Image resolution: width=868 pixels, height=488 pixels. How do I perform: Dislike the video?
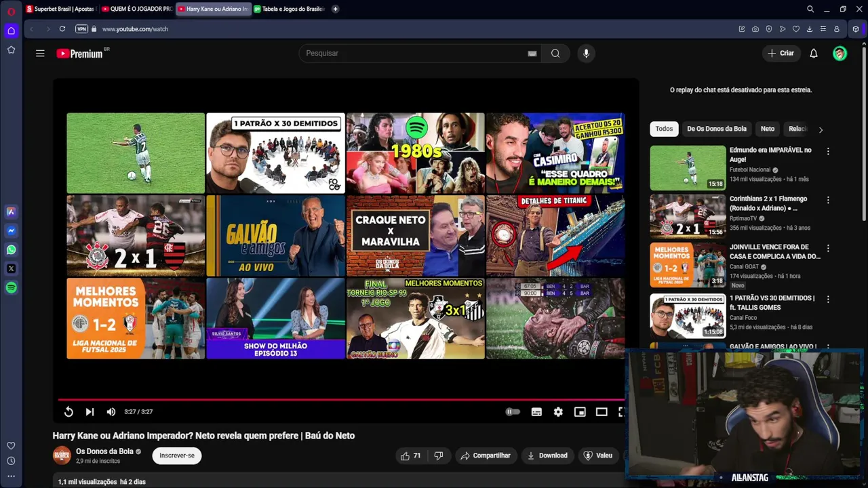click(x=439, y=455)
